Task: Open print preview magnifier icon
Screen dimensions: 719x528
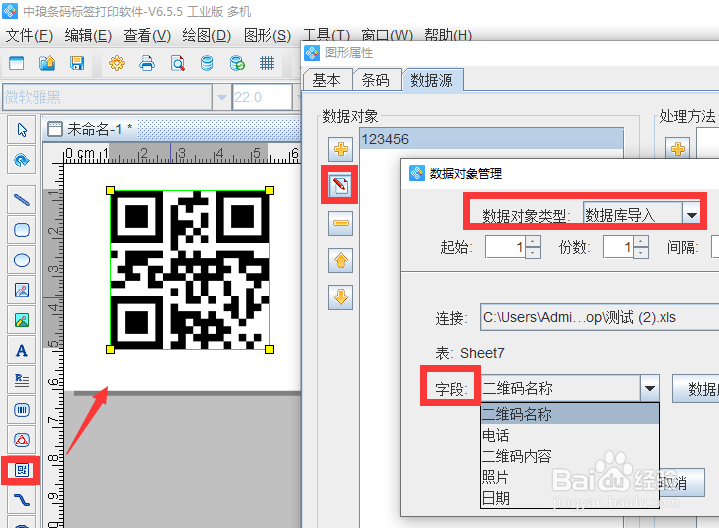Action: tap(177, 63)
